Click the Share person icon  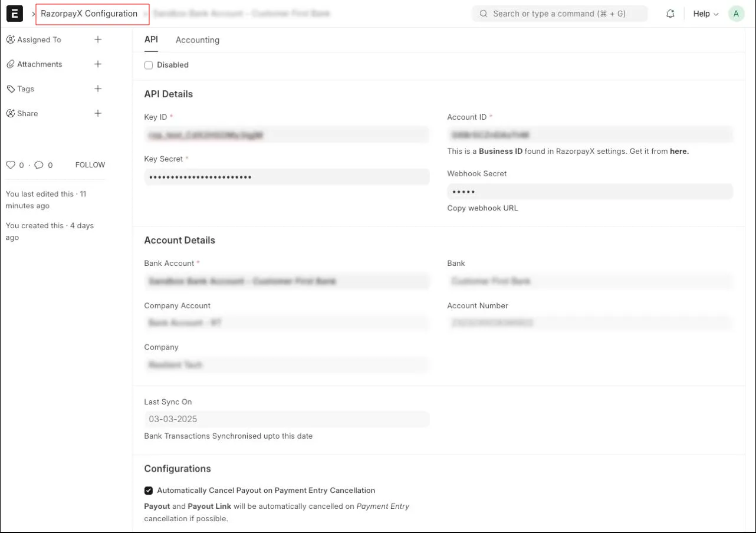11,113
